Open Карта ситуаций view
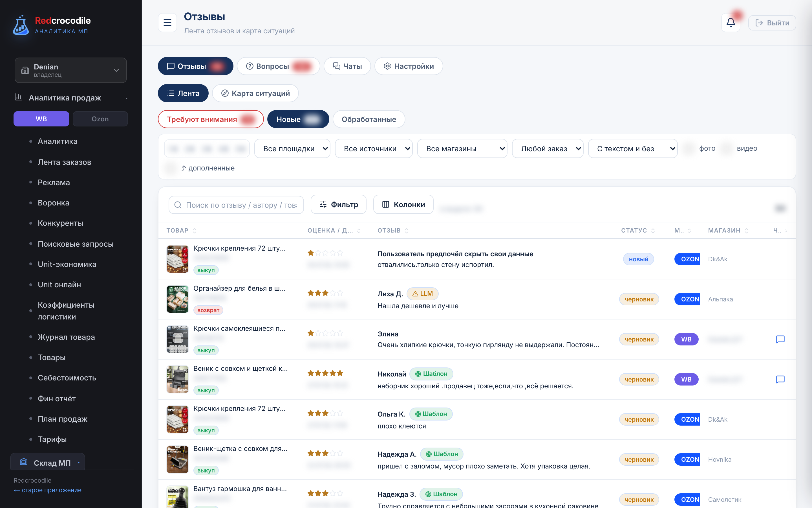 (255, 93)
